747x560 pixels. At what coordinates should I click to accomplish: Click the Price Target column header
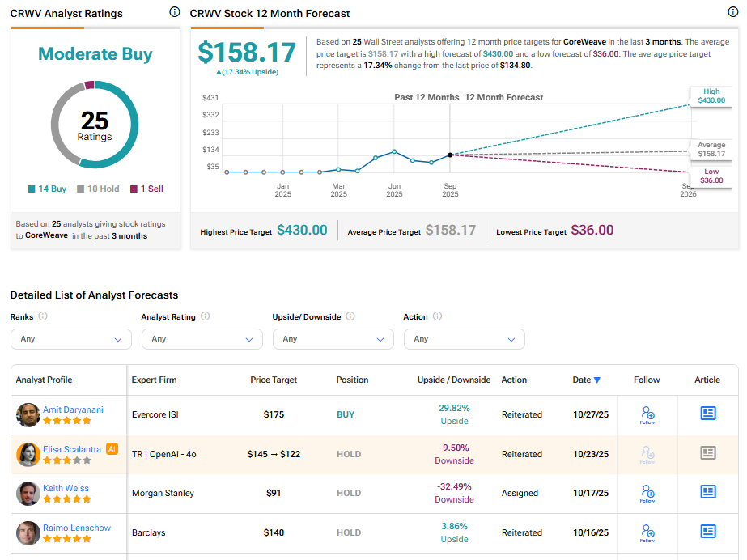274,380
